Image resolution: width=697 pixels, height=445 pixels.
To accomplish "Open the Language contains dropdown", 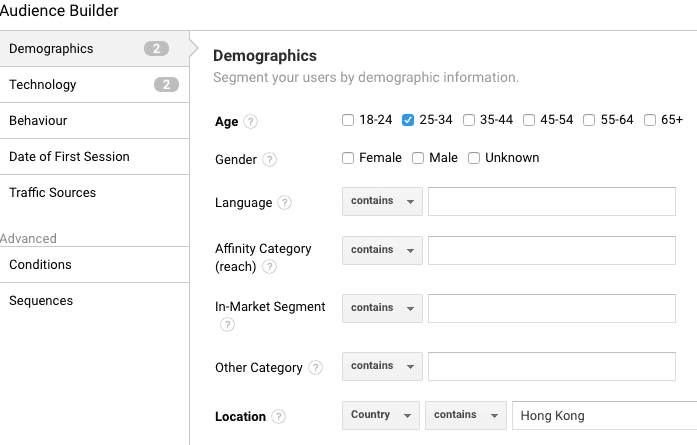I will tap(382, 201).
